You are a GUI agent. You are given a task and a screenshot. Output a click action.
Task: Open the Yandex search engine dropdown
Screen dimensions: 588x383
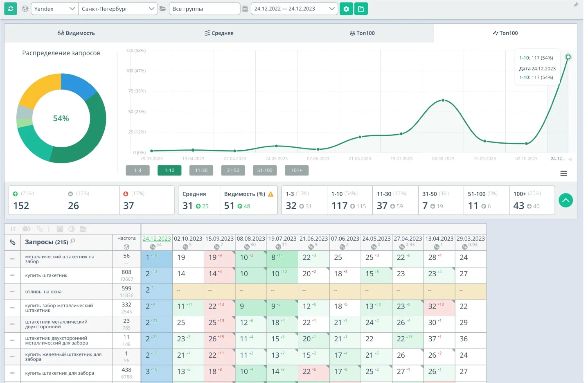pyautogui.click(x=54, y=9)
